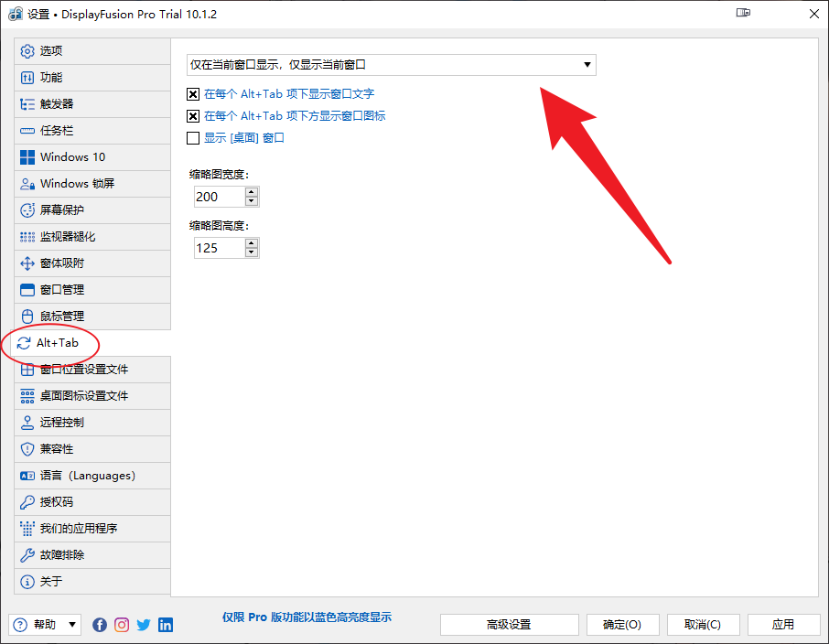Click the key icon beside 授权码
Viewport: 829px width, 644px height.
click(x=27, y=502)
